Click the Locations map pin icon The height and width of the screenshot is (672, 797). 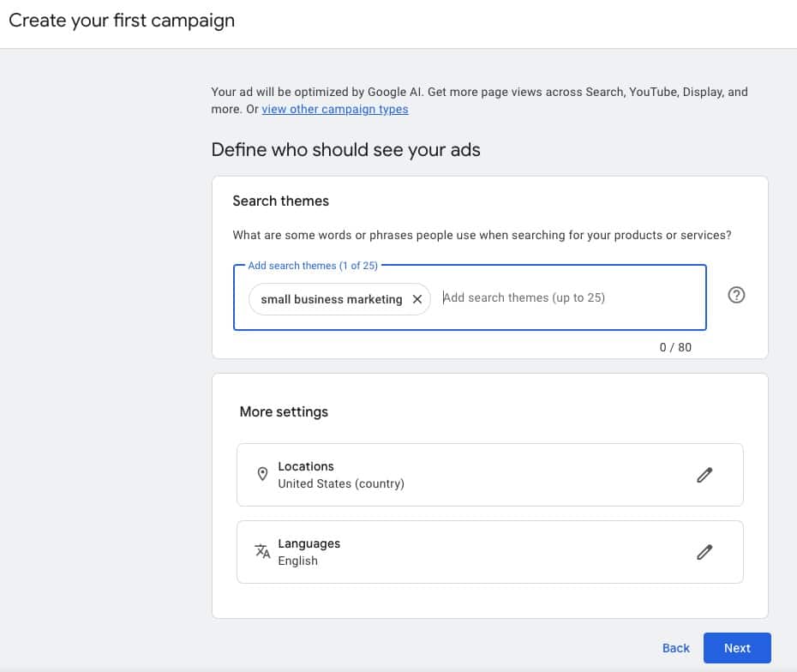262,475
